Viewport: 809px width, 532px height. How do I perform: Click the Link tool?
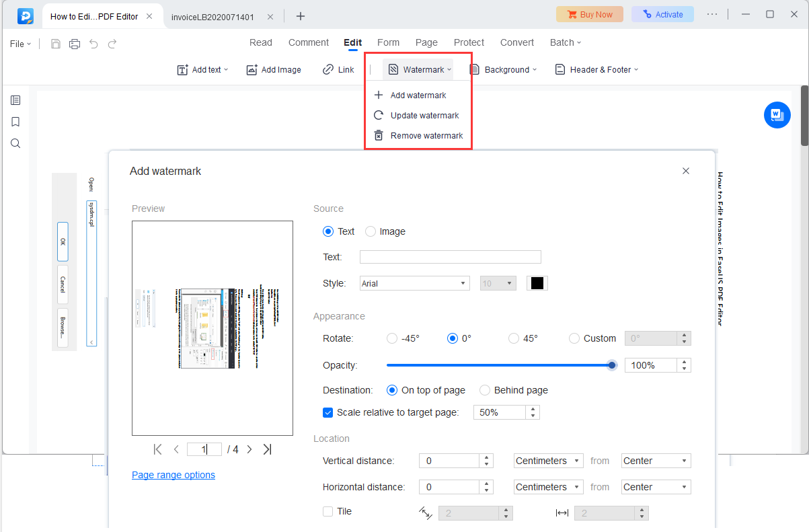[x=338, y=69]
